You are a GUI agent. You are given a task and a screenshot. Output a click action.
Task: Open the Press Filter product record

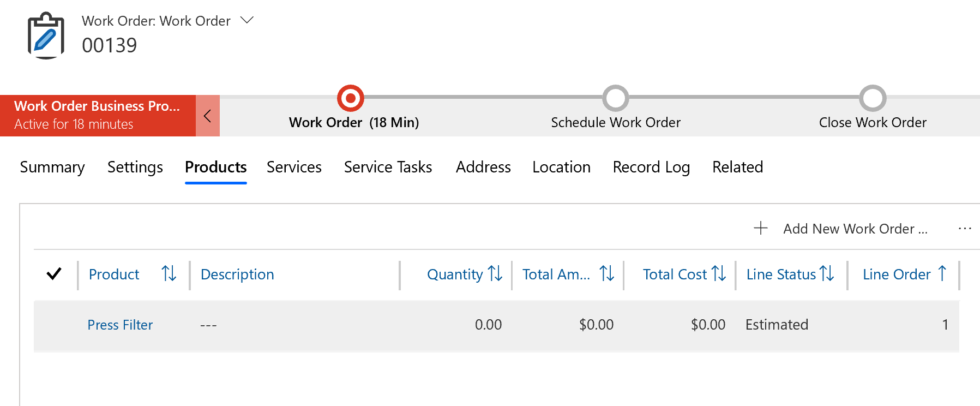[x=120, y=325]
